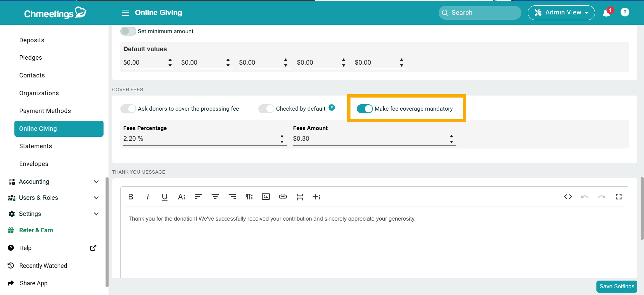Disable Make fee coverage mandatory switch

[x=365, y=109]
